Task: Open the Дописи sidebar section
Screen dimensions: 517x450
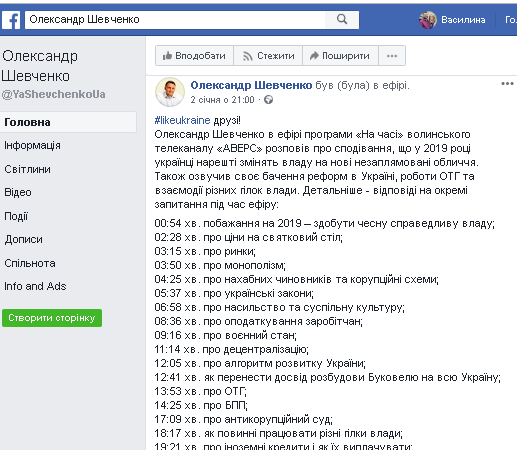Action: click(x=23, y=239)
